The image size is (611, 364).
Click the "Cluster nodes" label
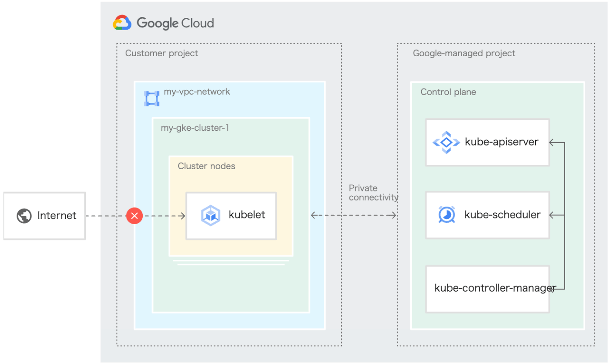tap(206, 166)
